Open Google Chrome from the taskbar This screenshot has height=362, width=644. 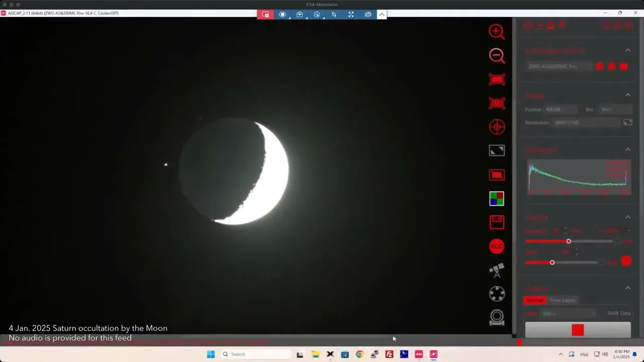click(x=359, y=354)
